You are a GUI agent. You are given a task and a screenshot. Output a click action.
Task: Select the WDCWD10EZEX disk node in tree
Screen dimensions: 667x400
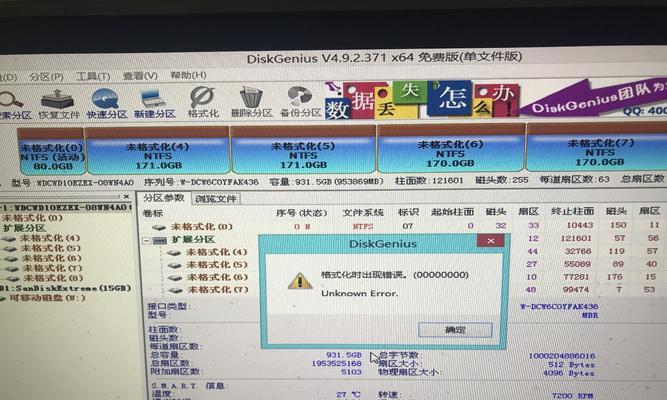(x=66, y=208)
